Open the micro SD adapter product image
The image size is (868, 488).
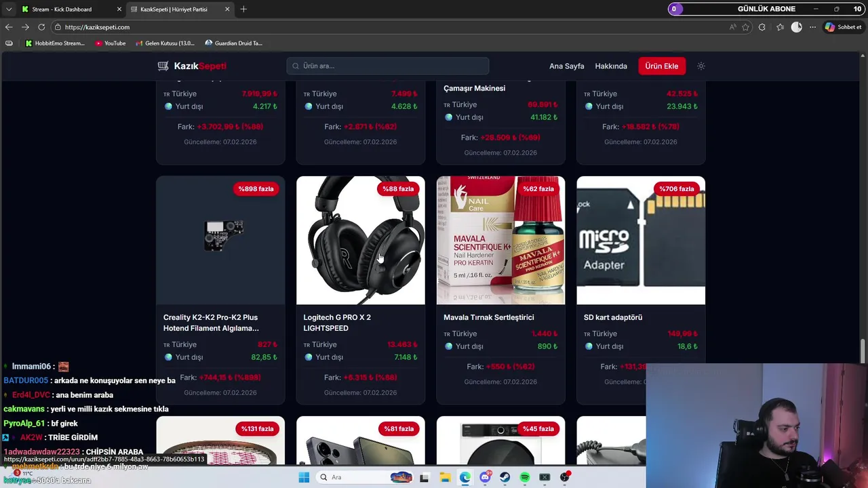pos(641,241)
